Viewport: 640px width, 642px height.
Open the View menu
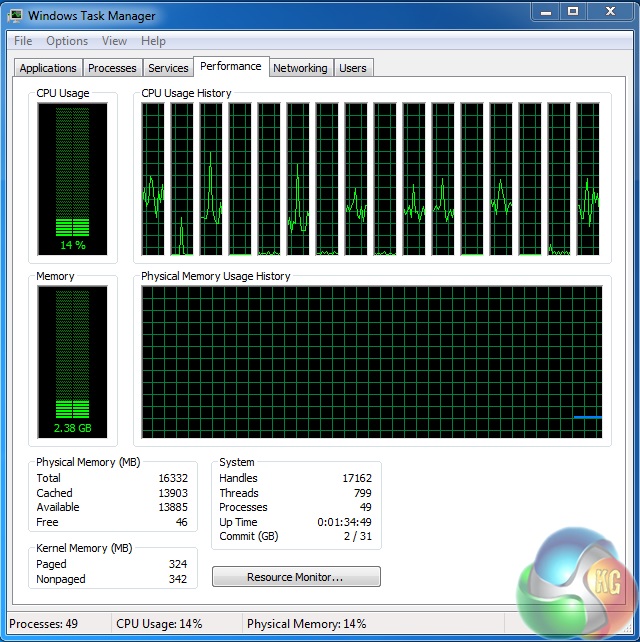[x=114, y=41]
